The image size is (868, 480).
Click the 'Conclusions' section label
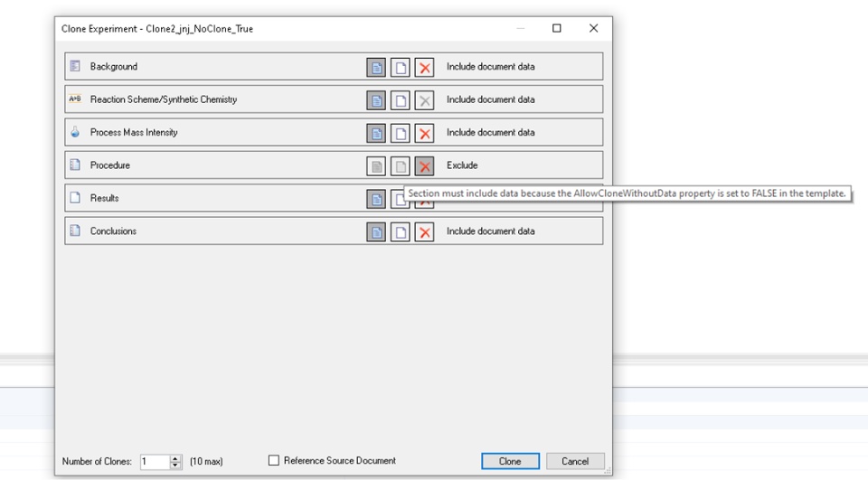coord(113,231)
